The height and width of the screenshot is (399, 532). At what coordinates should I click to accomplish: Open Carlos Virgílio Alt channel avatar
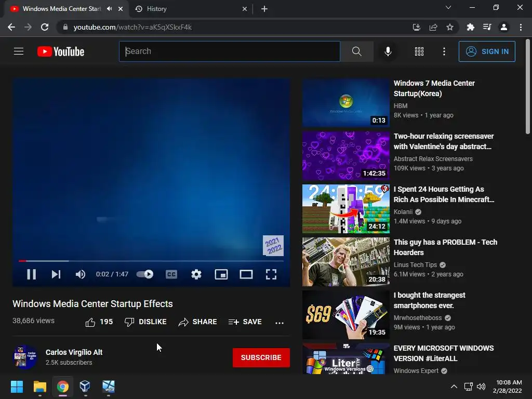(x=25, y=357)
